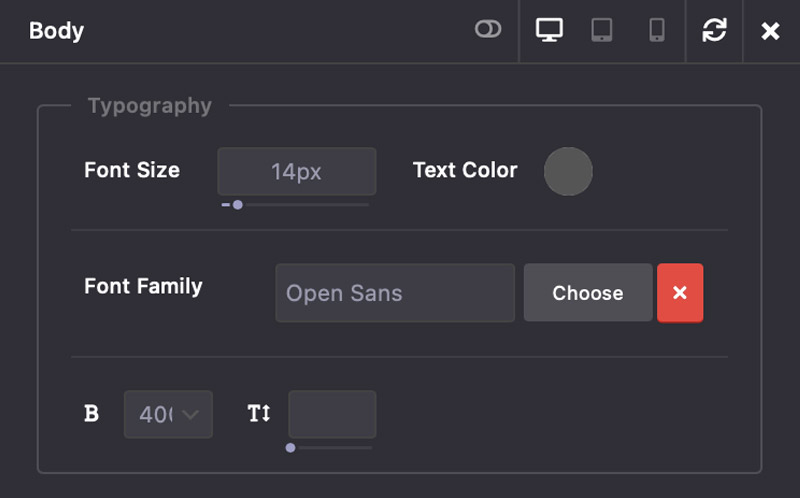This screenshot has height=498, width=800.
Task: Switch to tablet device view
Action: tap(602, 30)
